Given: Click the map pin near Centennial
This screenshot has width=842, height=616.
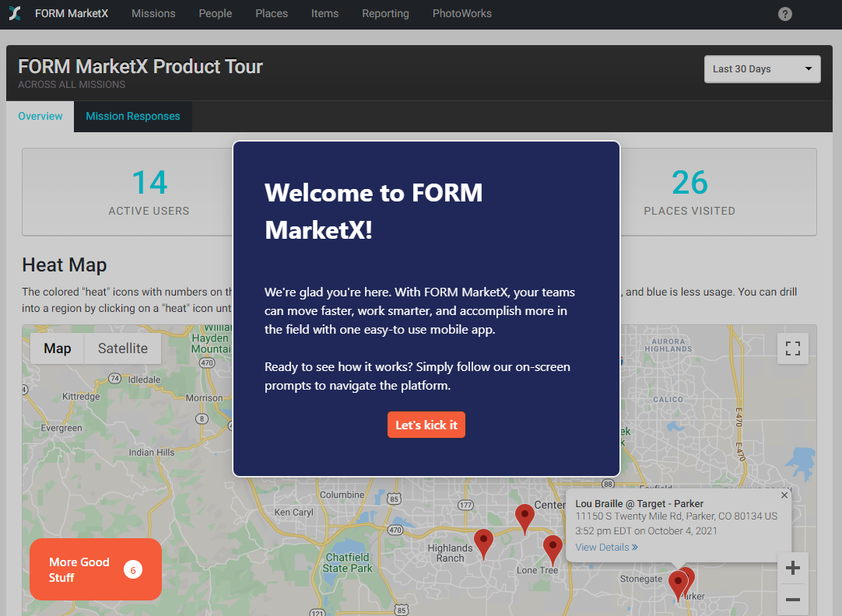Looking at the screenshot, I should tap(524, 518).
